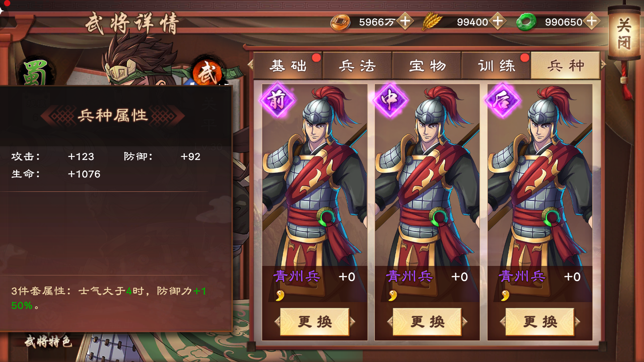Open the 训练 tab

496,66
